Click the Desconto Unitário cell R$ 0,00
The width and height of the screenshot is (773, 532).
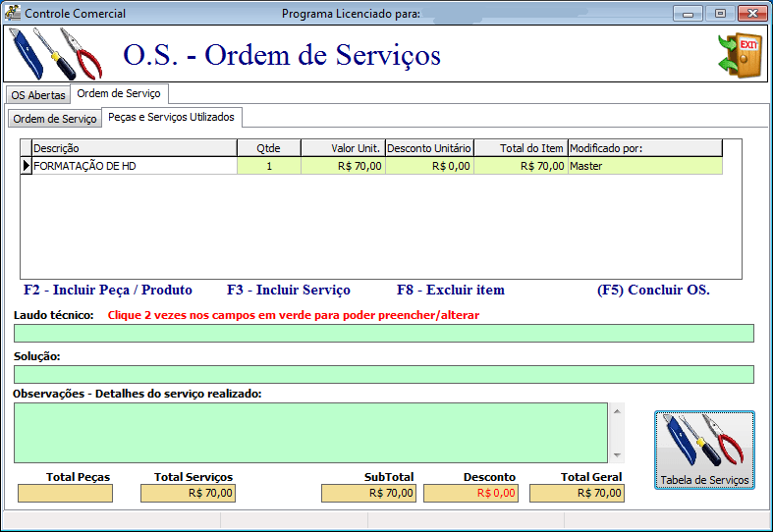coord(429,166)
